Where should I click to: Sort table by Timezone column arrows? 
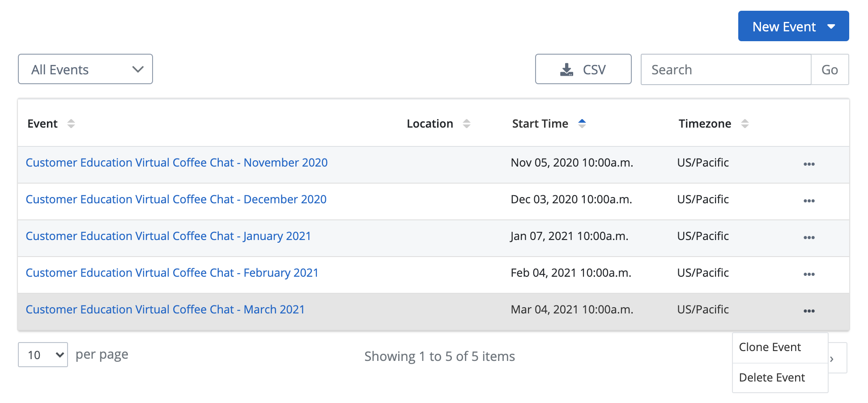point(745,124)
